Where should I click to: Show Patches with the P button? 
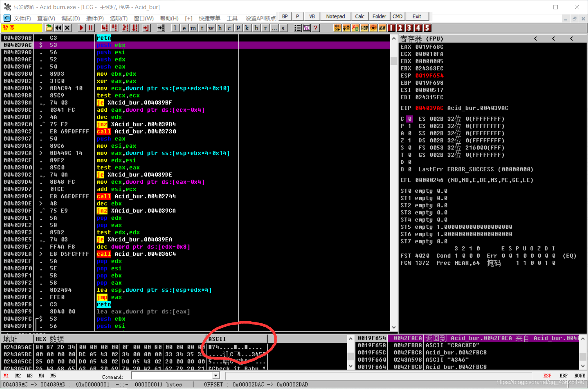pyautogui.click(x=238, y=28)
